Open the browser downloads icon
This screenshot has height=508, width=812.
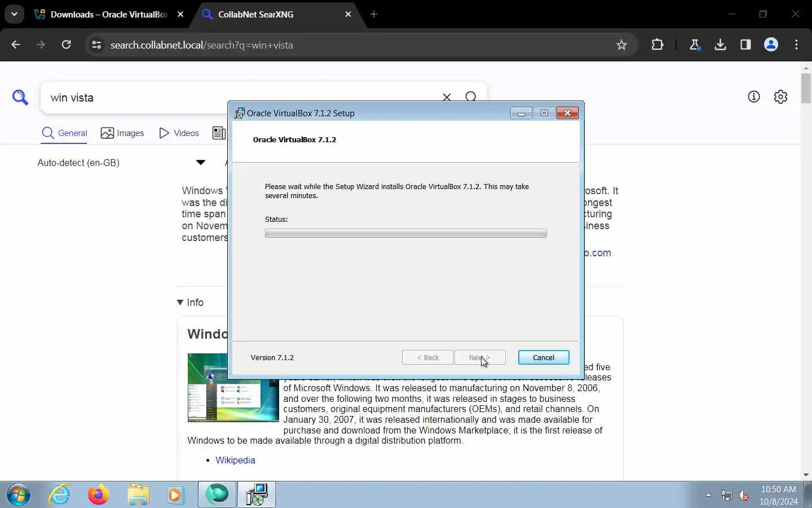click(x=720, y=45)
